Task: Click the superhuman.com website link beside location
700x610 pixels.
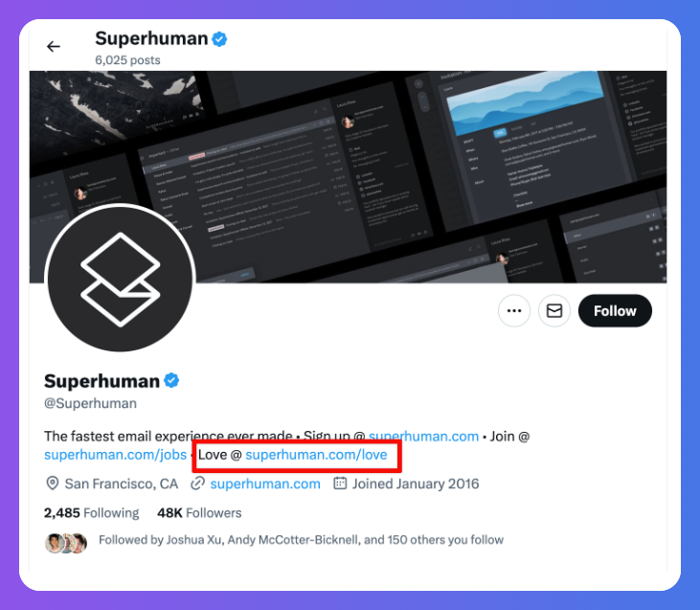Action: [265, 484]
